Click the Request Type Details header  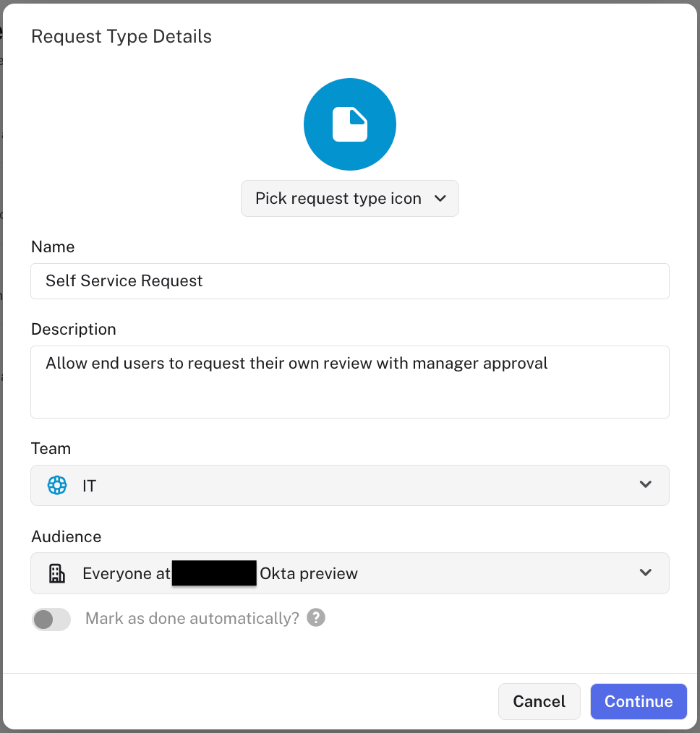point(121,36)
